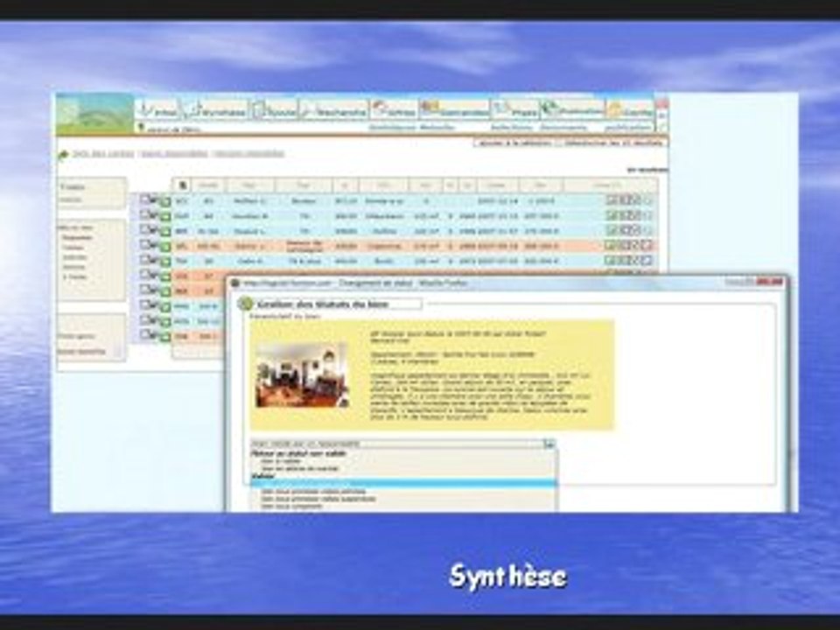Click the green status icon in the first listing row
The image size is (840, 630).
tap(165, 201)
